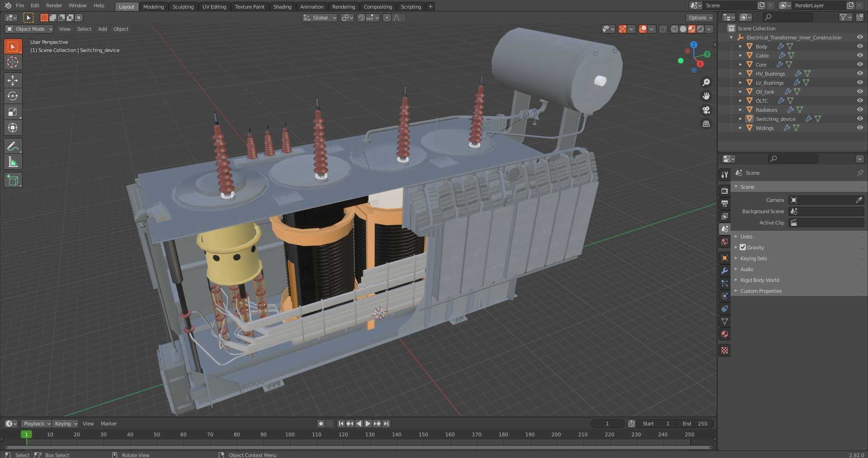The height and width of the screenshot is (458, 868).
Task: Open the Render properties tab
Action: pyautogui.click(x=725, y=191)
